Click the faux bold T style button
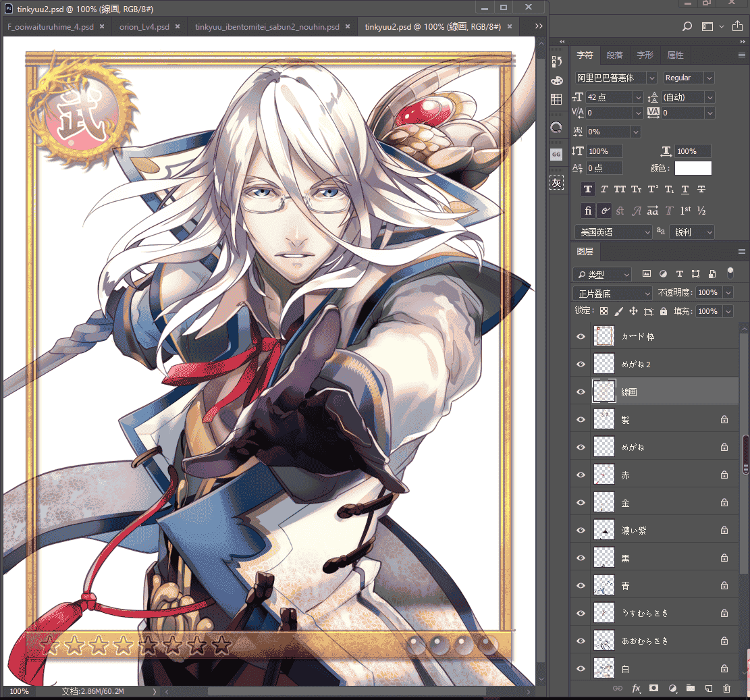This screenshot has height=700, width=750. [588, 189]
